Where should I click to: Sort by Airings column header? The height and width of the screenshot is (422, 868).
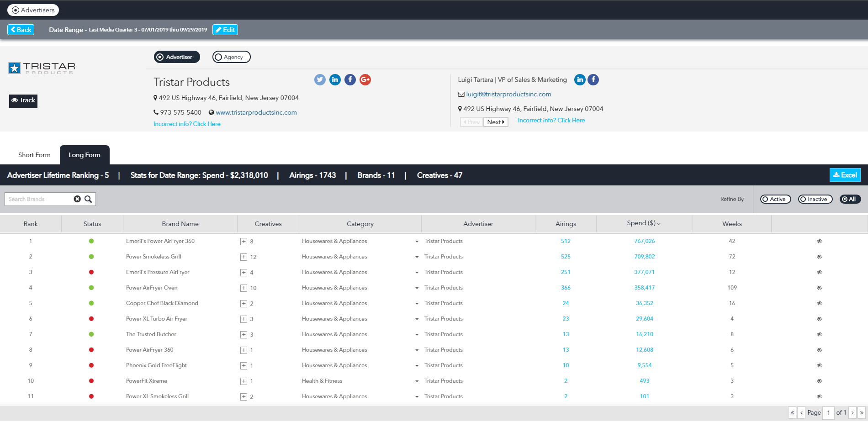coord(566,224)
